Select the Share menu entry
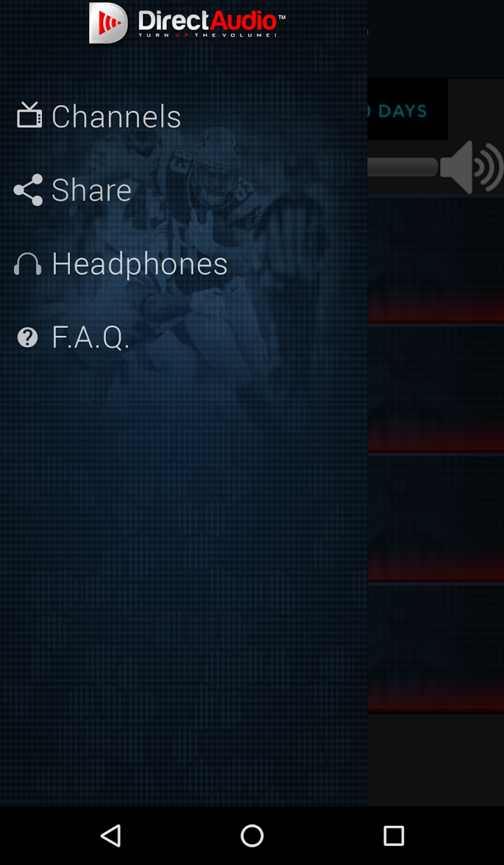 pos(92,190)
